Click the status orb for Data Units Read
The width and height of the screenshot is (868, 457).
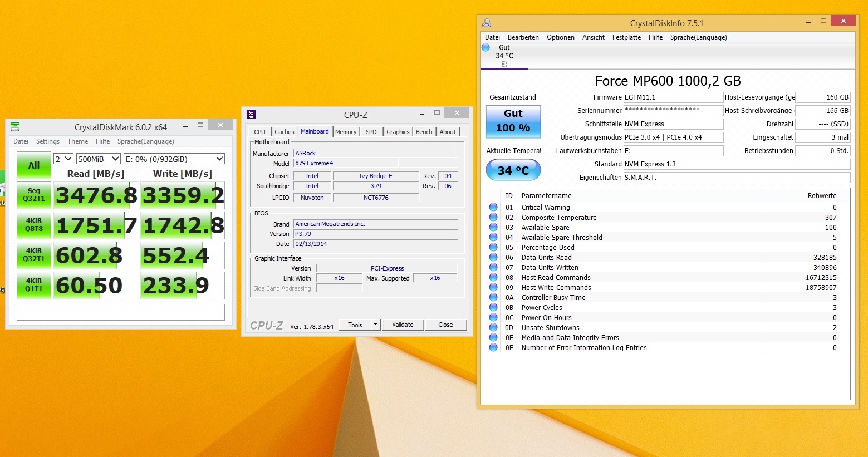(x=493, y=257)
